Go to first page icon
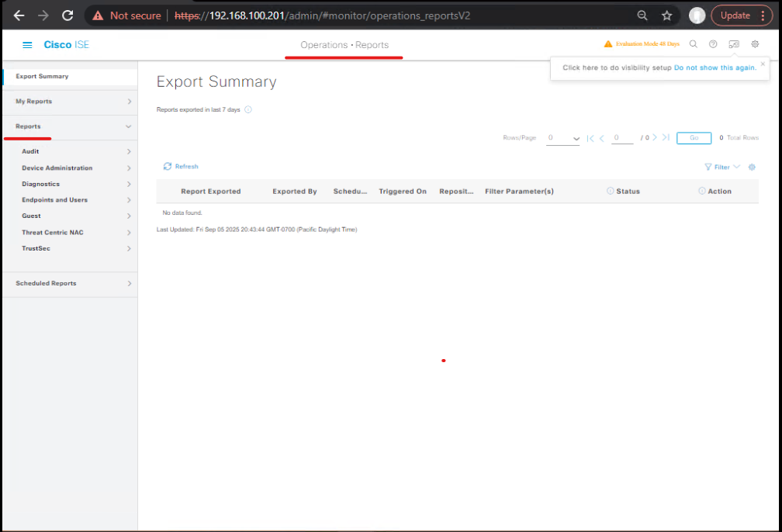 click(x=590, y=138)
